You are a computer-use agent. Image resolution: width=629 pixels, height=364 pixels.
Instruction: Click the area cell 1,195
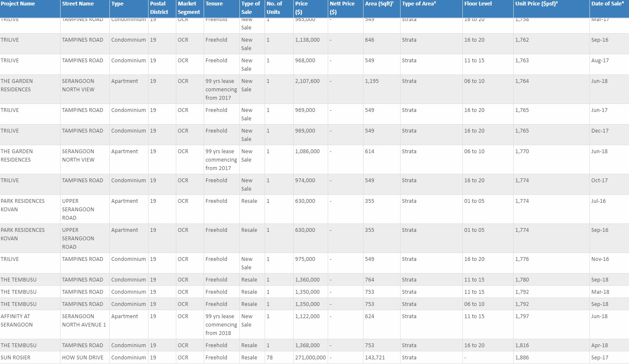tap(372, 81)
